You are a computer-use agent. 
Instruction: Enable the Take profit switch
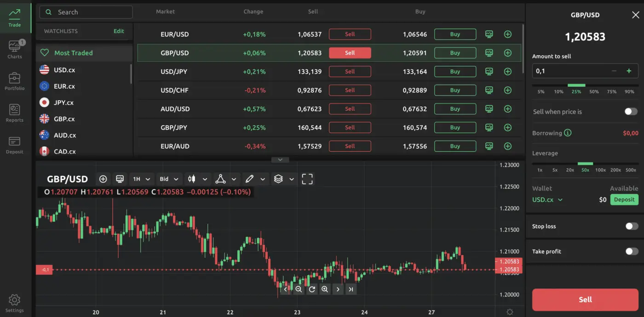click(x=632, y=251)
